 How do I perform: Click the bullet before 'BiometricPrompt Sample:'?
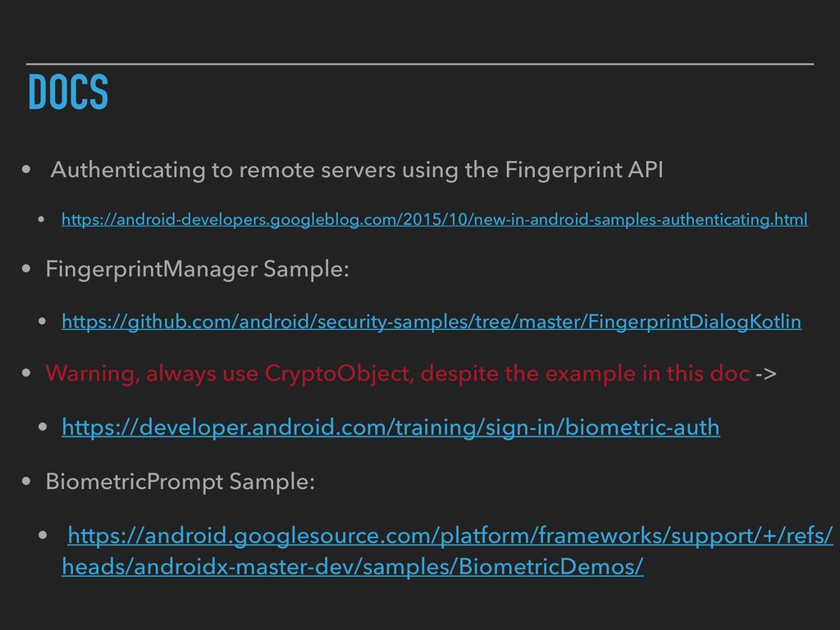pyautogui.click(x=29, y=482)
